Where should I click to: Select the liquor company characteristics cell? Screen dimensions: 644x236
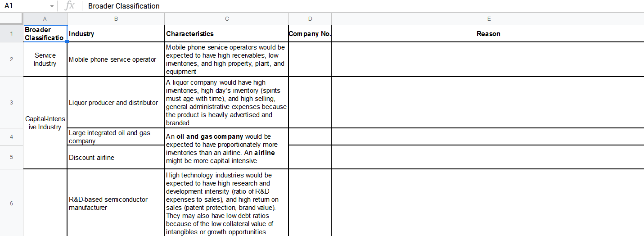pyautogui.click(x=227, y=102)
